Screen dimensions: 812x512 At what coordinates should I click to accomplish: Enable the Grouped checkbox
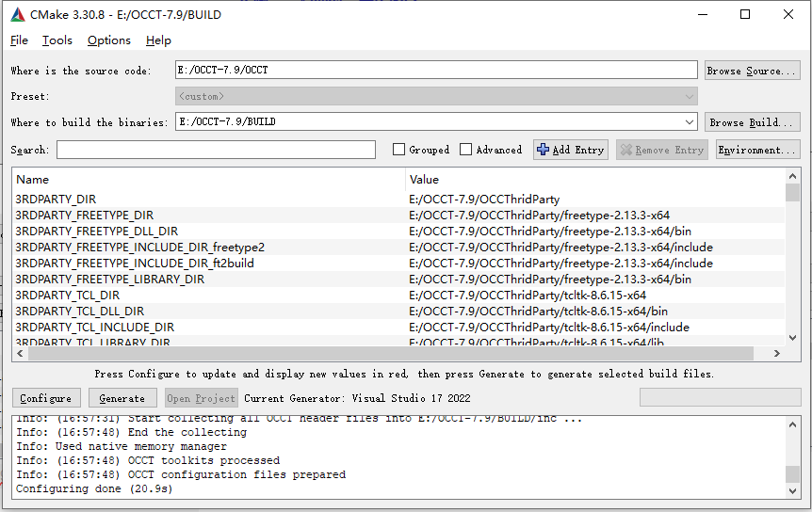click(398, 150)
